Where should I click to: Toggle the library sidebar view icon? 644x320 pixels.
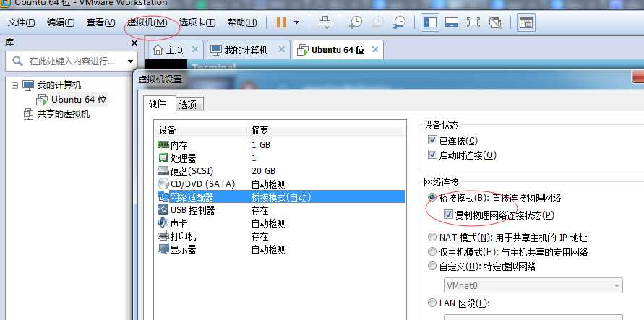(x=429, y=22)
